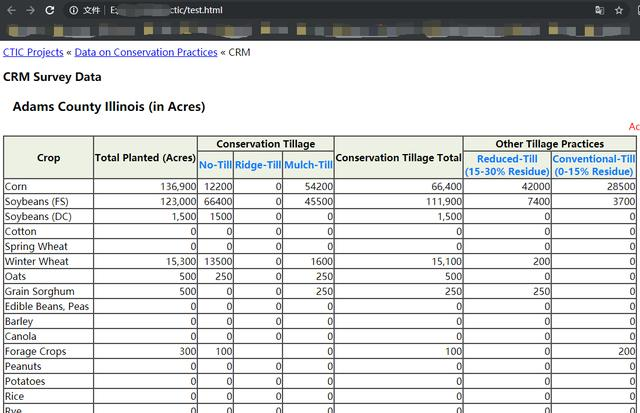Screen dimensions: 640x413
Task: Click Winter Wheat Mulch-Till value 1600
Action: point(322,261)
